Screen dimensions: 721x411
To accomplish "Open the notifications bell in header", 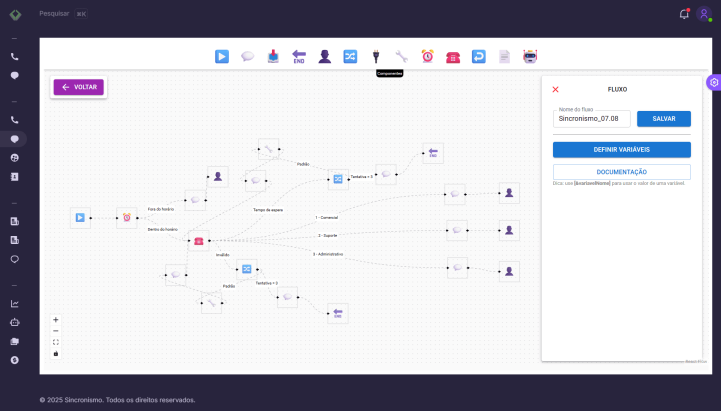I will point(684,14).
